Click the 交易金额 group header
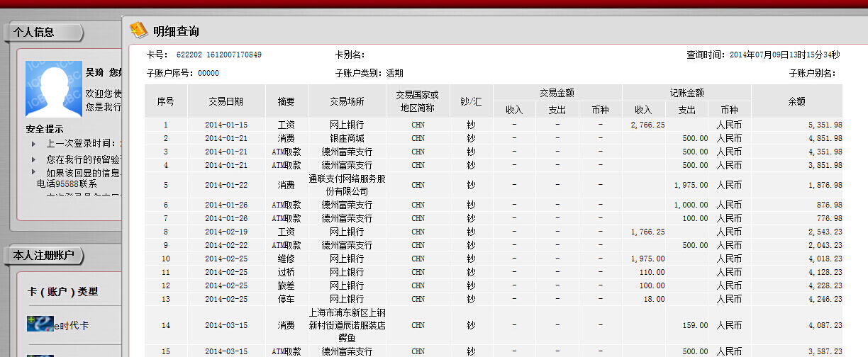 click(557, 93)
